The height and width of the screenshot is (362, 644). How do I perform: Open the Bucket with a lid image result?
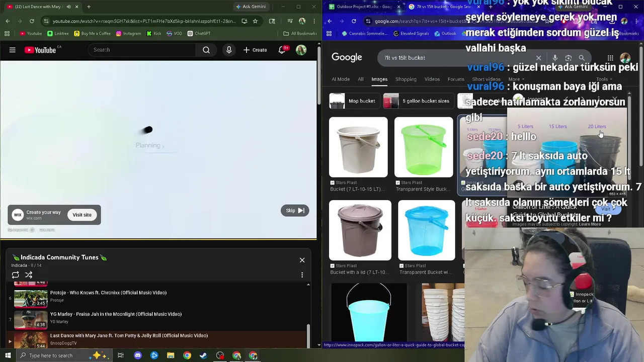click(360, 230)
